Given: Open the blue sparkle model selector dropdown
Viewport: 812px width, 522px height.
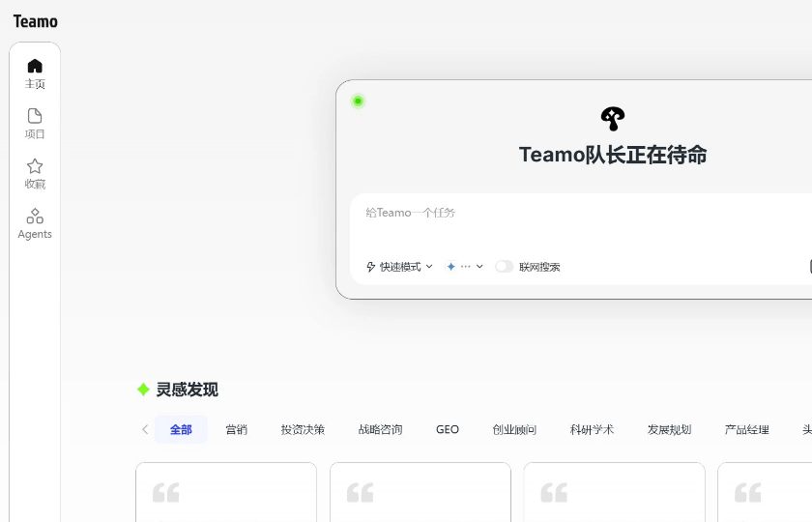Looking at the screenshot, I should 464,267.
